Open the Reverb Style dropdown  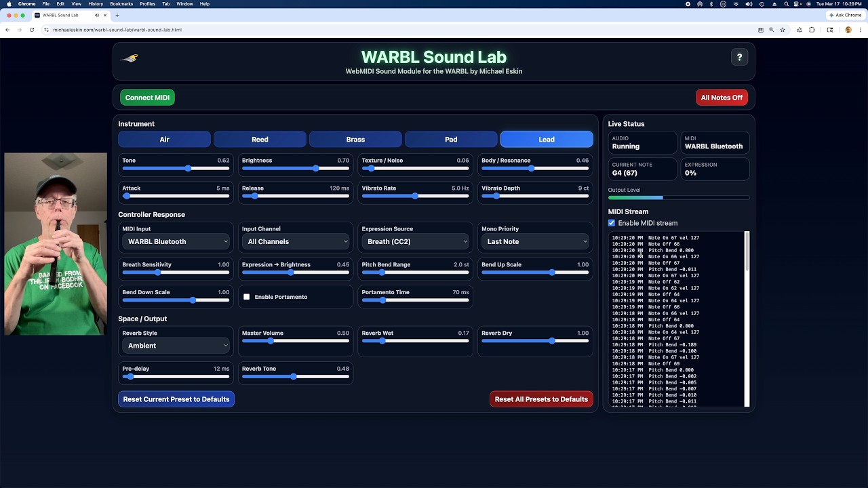pos(176,346)
